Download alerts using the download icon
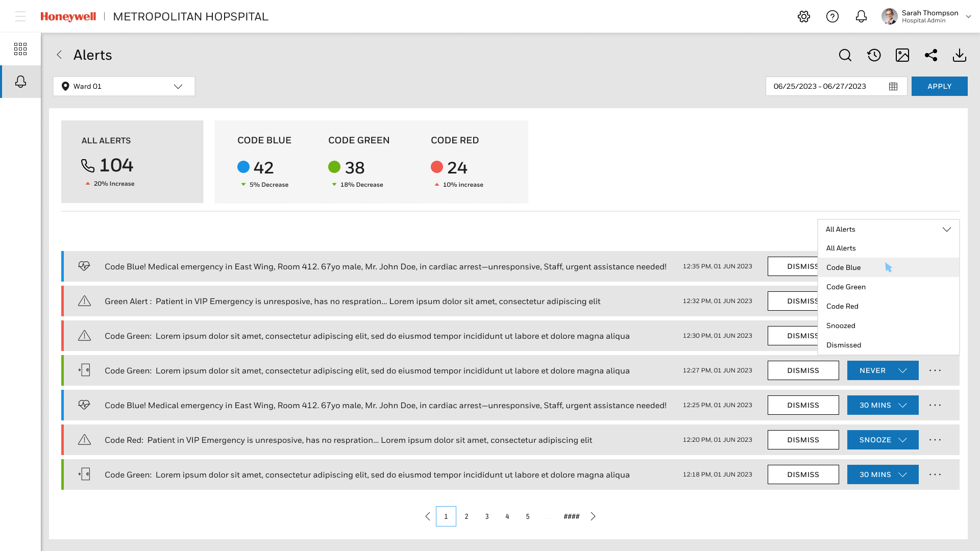Image resolution: width=980 pixels, height=551 pixels. 960,55
